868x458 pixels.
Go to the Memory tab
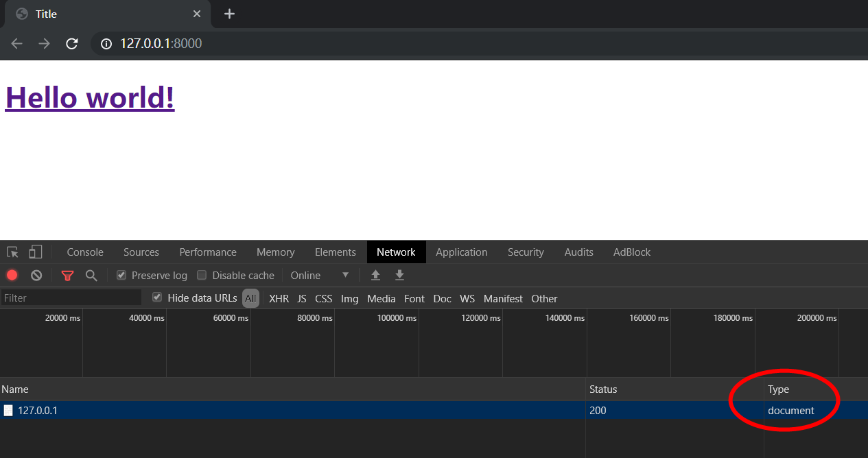click(276, 252)
